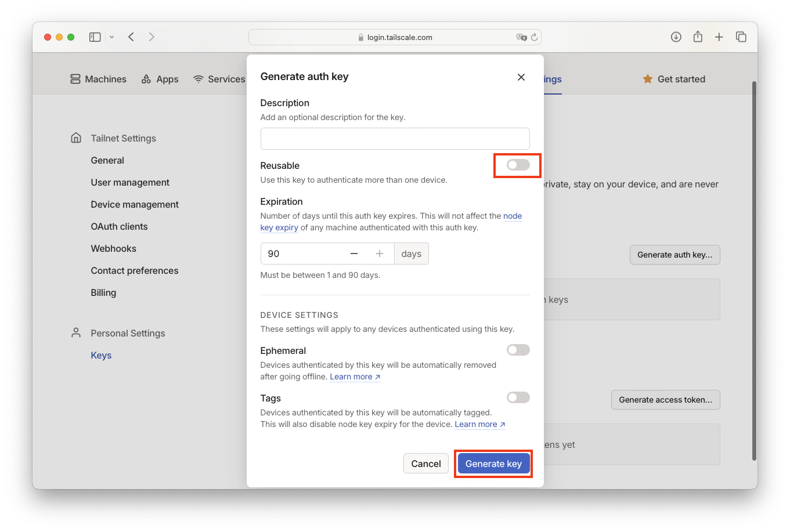Toggle the Reusable key switch
Viewport: 790px width, 532px height.
coord(518,165)
